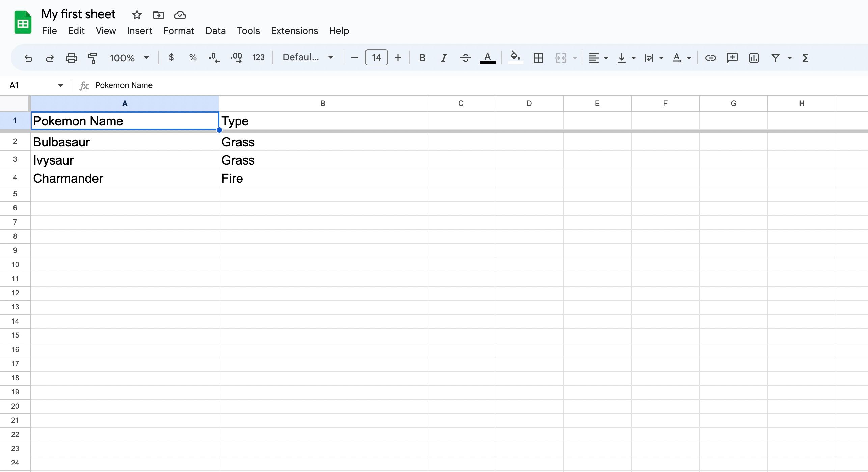Expand the merge cells type dropdown arrow
The width and height of the screenshot is (868, 472).
(575, 58)
